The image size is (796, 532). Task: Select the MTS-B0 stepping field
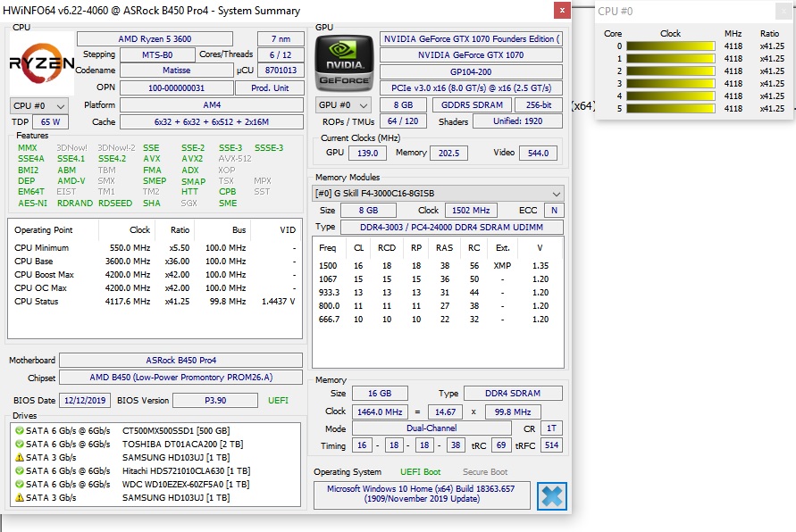[157, 54]
